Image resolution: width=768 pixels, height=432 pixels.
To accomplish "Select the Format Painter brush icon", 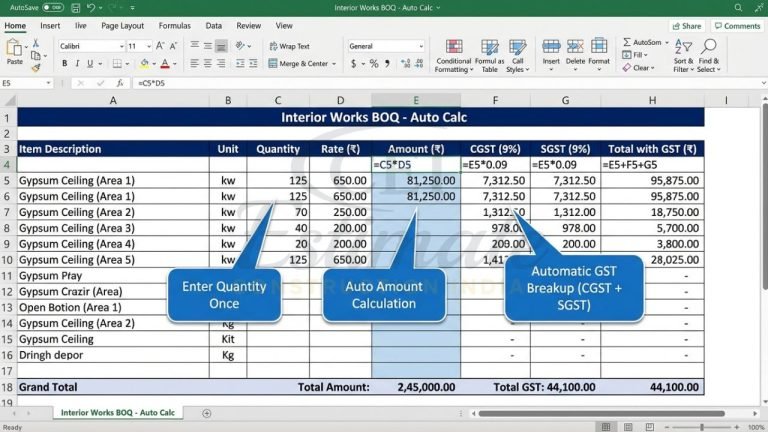I will (x=36, y=68).
